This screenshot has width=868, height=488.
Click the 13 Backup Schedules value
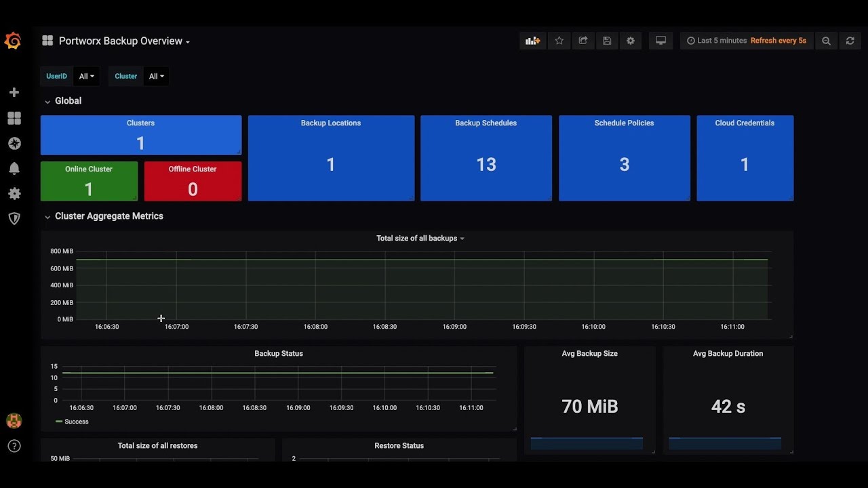486,165
